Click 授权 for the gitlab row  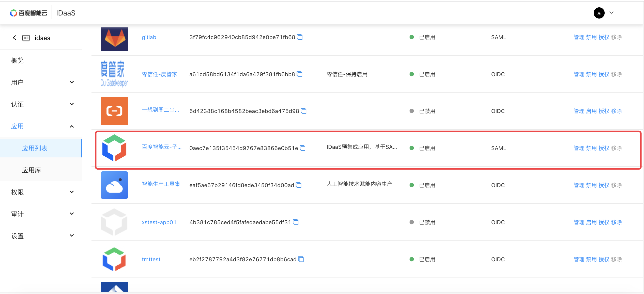604,37
